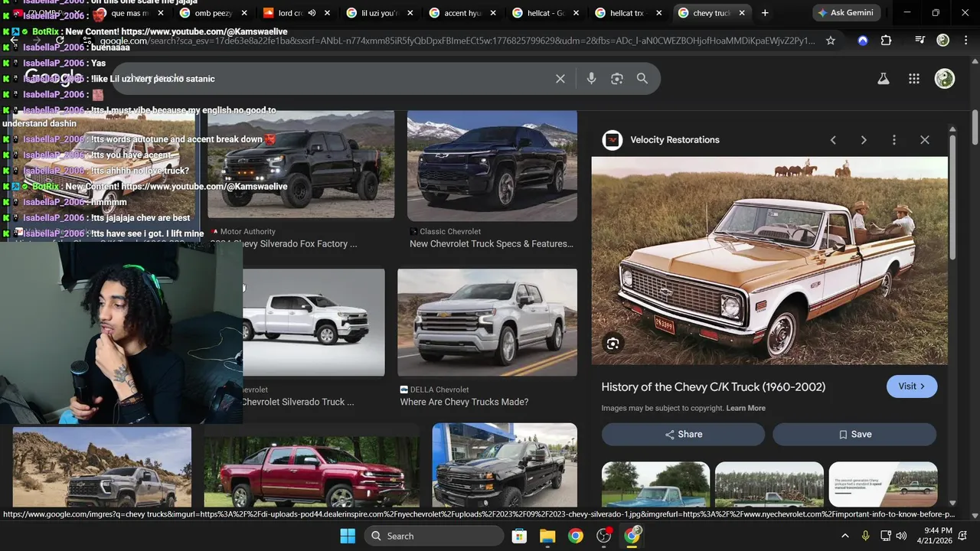Show hidden system tray icons
This screenshot has width=980, height=551.
845,536
